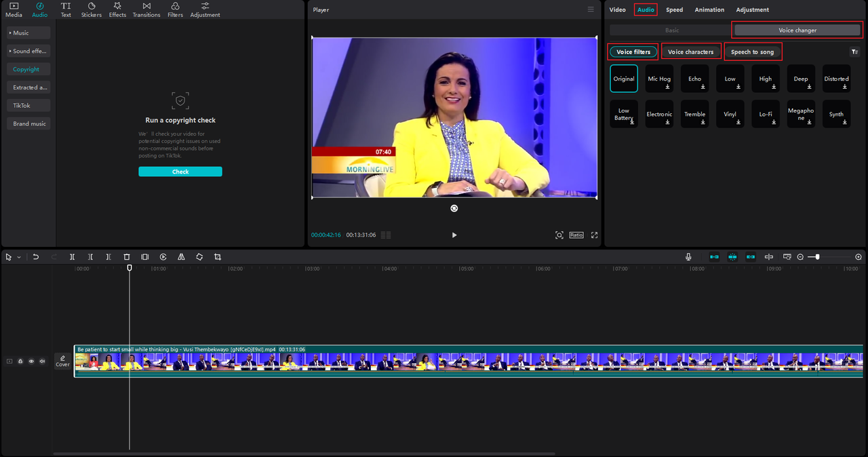Click the Delete right split tool
This screenshot has height=457, width=868.
108,257
